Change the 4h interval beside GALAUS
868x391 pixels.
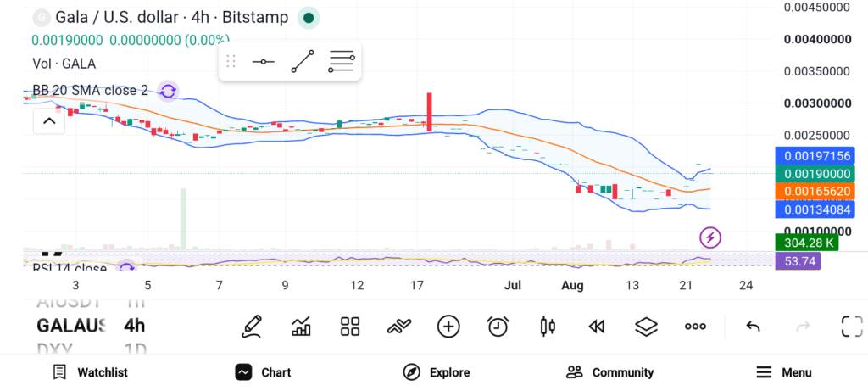[135, 326]
